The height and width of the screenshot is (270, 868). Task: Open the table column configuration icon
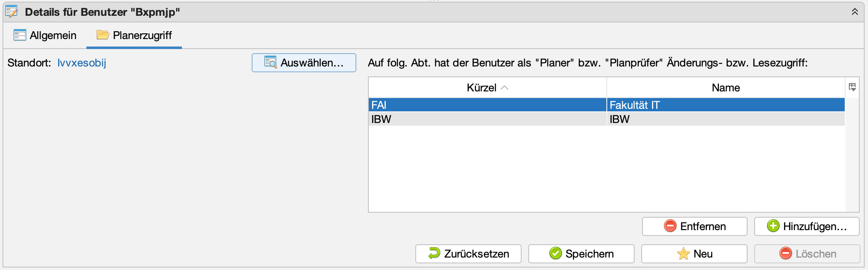852,87
